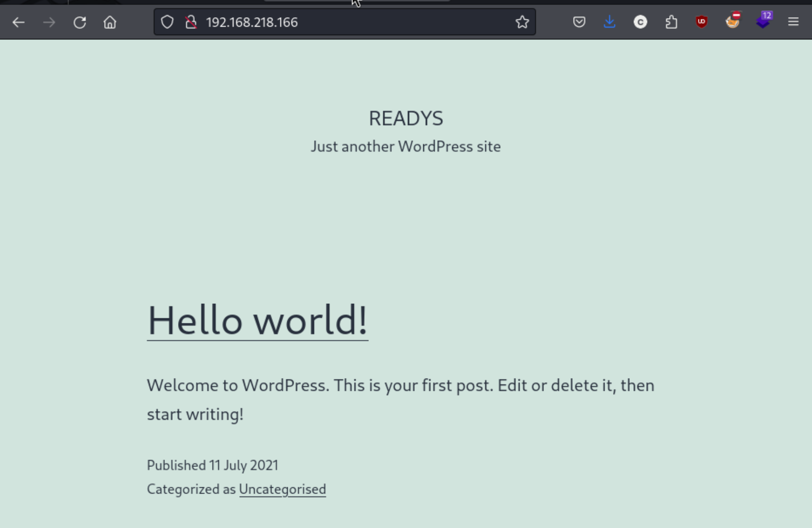The image size is (812, 528).
Task: Click the orange extension icon with red badge
Action: coord(733,21)
